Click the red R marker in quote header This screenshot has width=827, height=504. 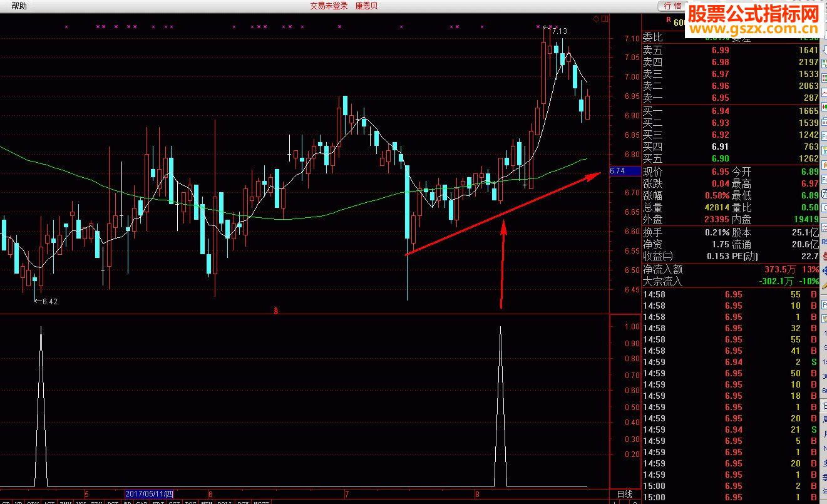(x=669, y=20)
